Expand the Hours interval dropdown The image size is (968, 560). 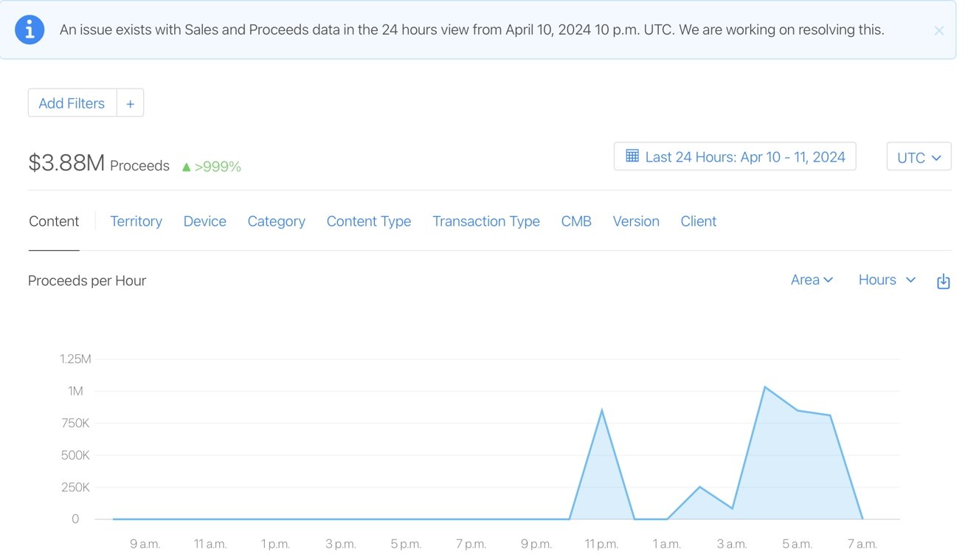pos(887,280)
